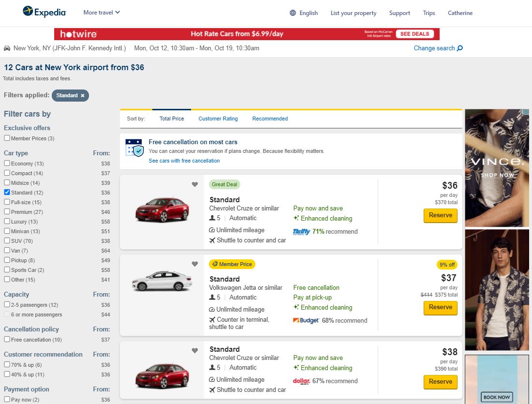Image resolution: width=532 pixels, height=404 pixels.
Task: Check the 40% & up recommendation checkbox
Action: tap(7, 374)
